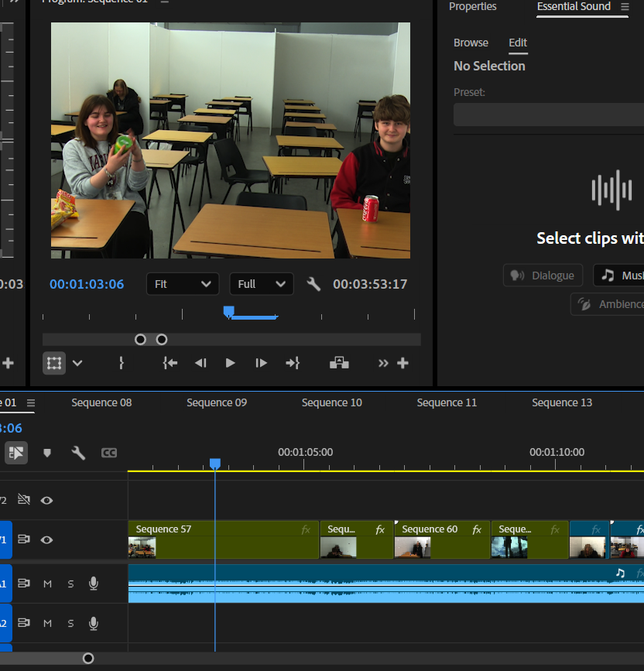Image resolution: width=644 pixels, height=671 pixels.
Task: Open the Sequence 13 timeline tab
Action: click(562, 402)
